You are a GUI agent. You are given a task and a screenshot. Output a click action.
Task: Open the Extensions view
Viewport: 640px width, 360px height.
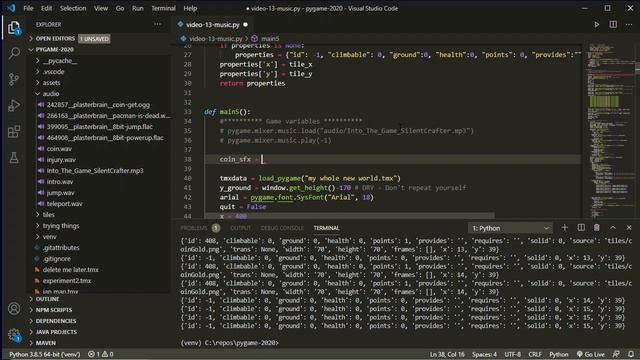click(x=14, y=131)
